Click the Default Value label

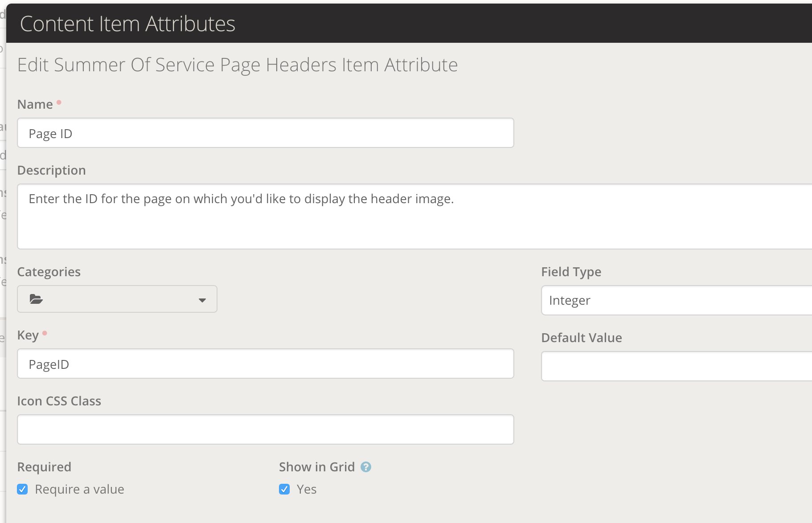pos(581,338)
